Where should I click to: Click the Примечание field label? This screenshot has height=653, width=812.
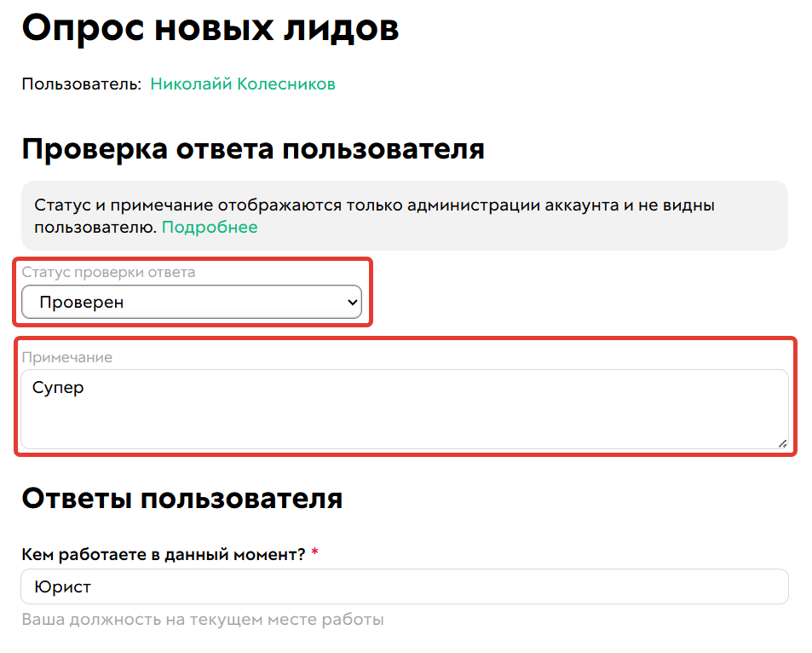click(x=68, y=356)
